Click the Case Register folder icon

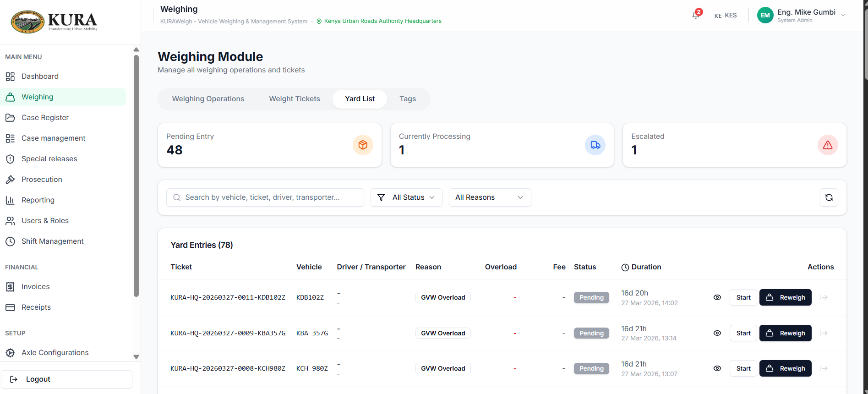[x=10, y=118]
